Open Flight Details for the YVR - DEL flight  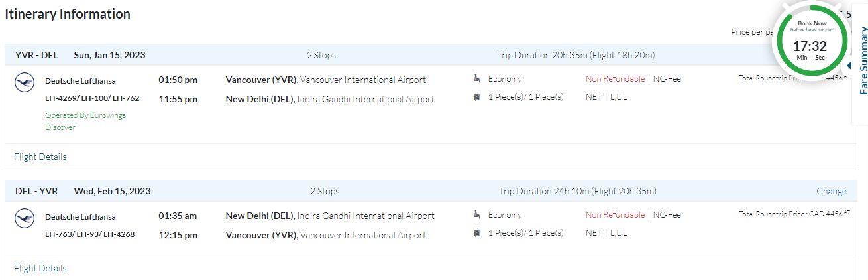pos(40,157)
